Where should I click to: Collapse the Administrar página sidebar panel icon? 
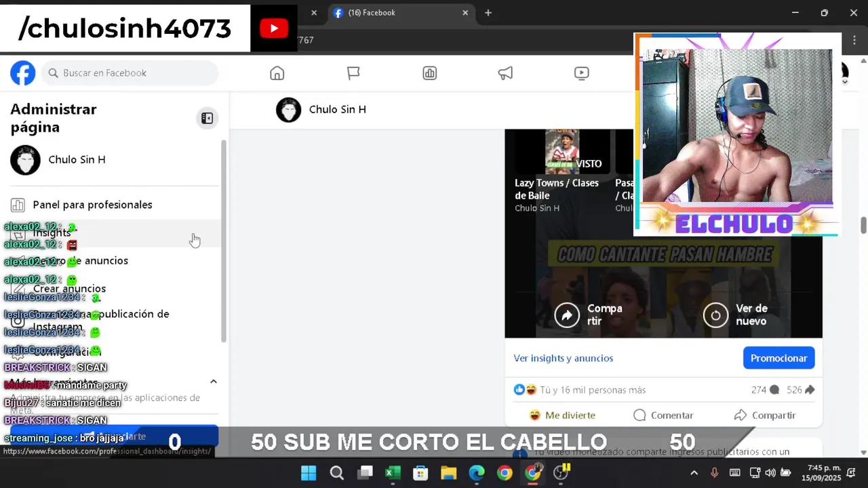coord(207,119)
